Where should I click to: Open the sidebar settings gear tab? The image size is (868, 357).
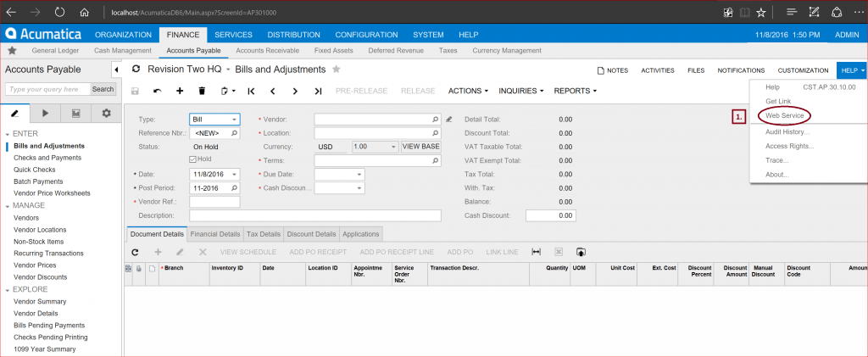tap(106, 113)
